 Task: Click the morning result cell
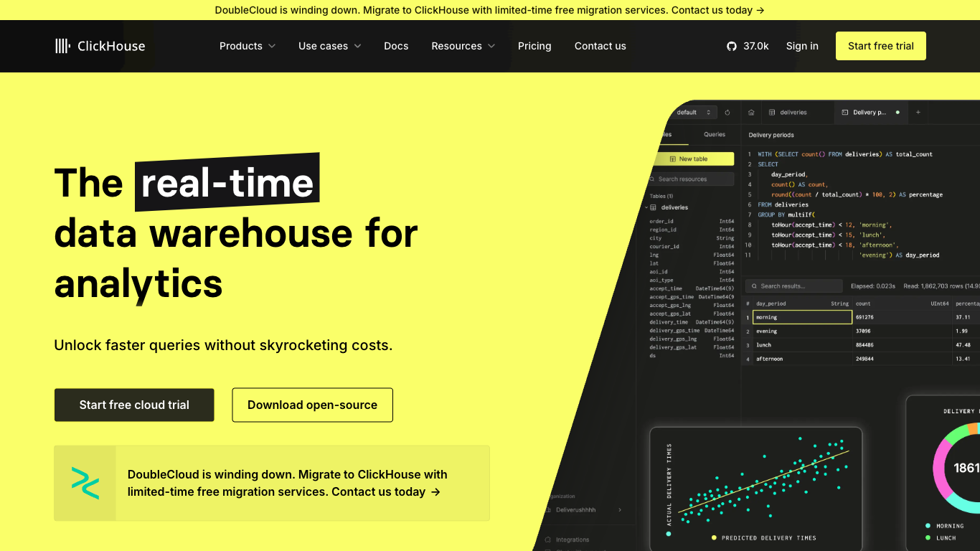coord(802,317)
